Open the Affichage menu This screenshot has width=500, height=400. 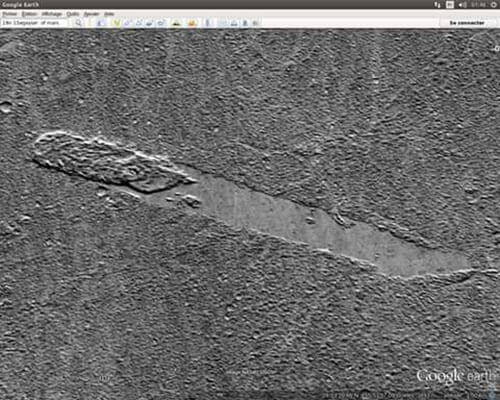tap(52, 14)
